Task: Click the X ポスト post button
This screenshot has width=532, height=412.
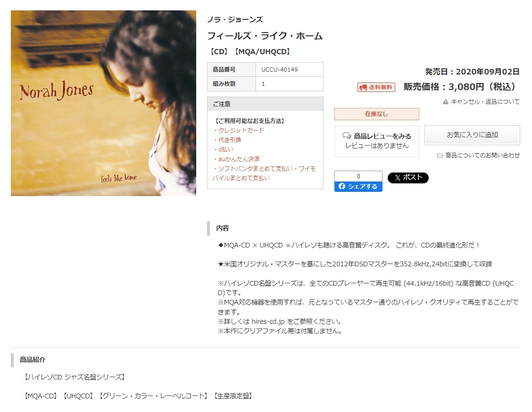Action: click(408, 178)
